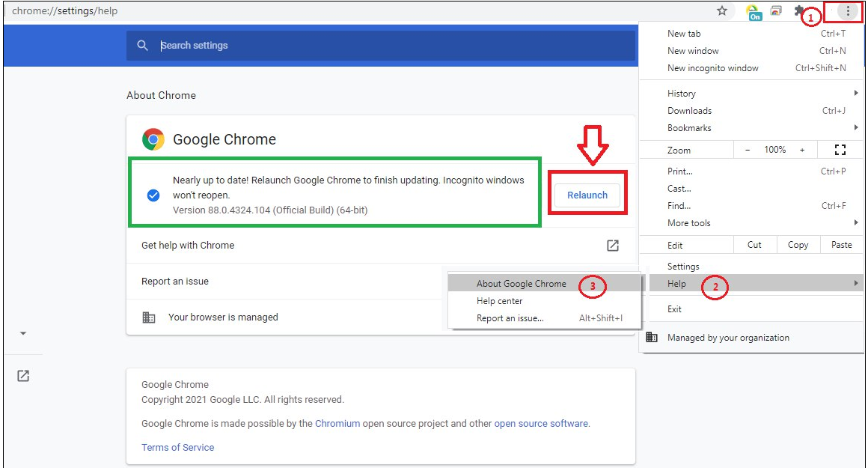The height and width of the screenshot is (468, 868).
Task: Click 'Managed by your organization' menu entry
Action: click(x=752, y=337)
